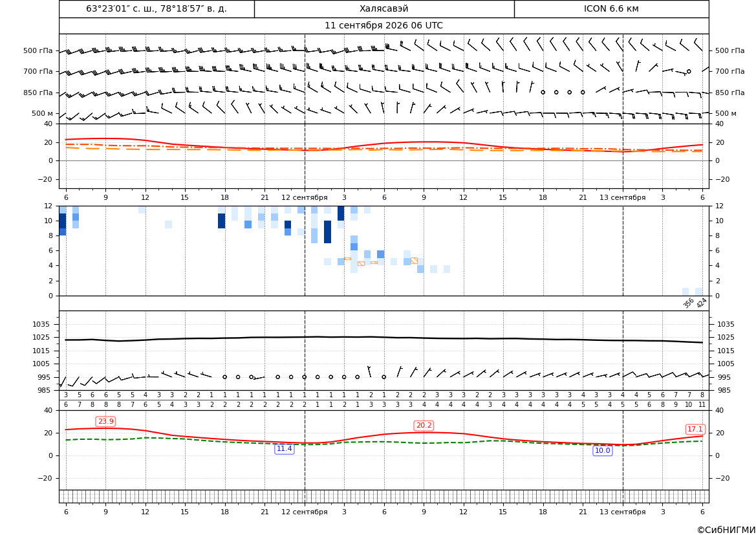Click the 356 precipitation value label
Viewport: 756px width, 535px height.
pos(689,303)
